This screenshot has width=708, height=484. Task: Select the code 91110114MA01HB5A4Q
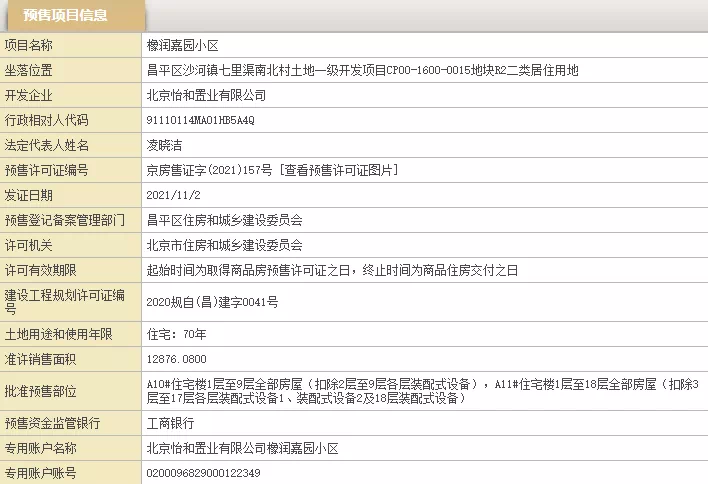[200, 121]
